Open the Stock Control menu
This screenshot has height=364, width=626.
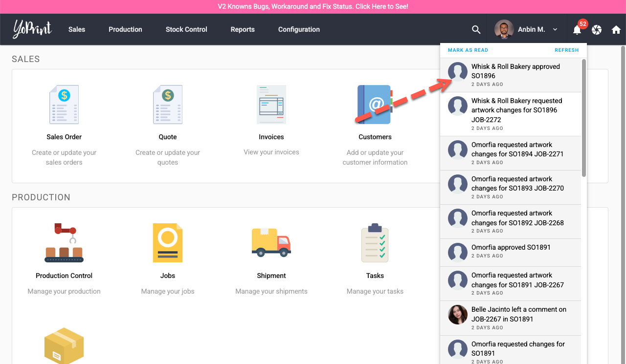(186, 29)
